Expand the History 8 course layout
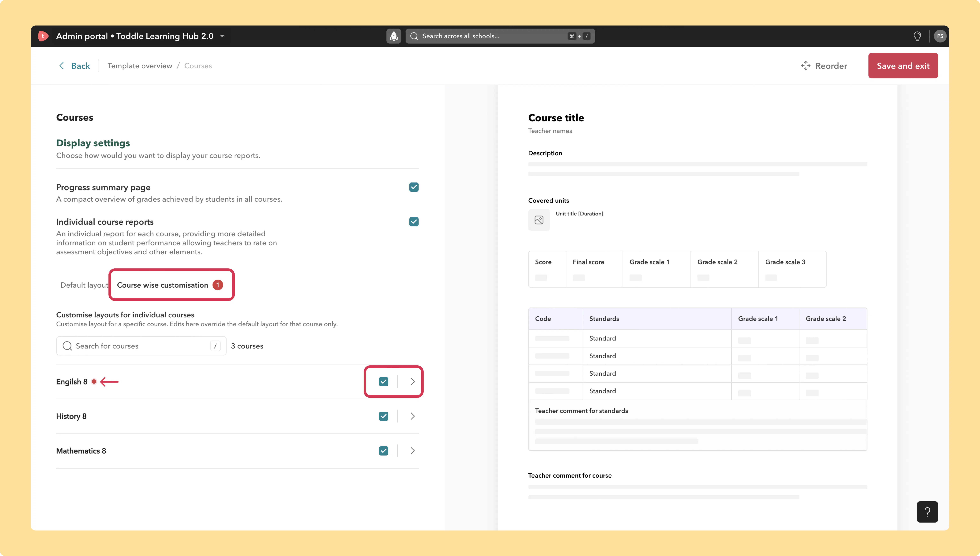This screenshot has width=980, height=556. click(412, 416)
